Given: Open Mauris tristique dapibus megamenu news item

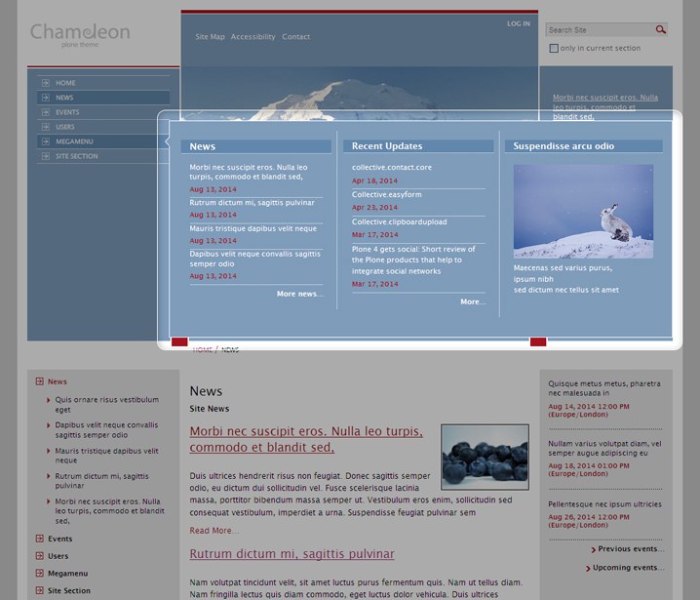Looking at the screenshot, I should 253,228.
